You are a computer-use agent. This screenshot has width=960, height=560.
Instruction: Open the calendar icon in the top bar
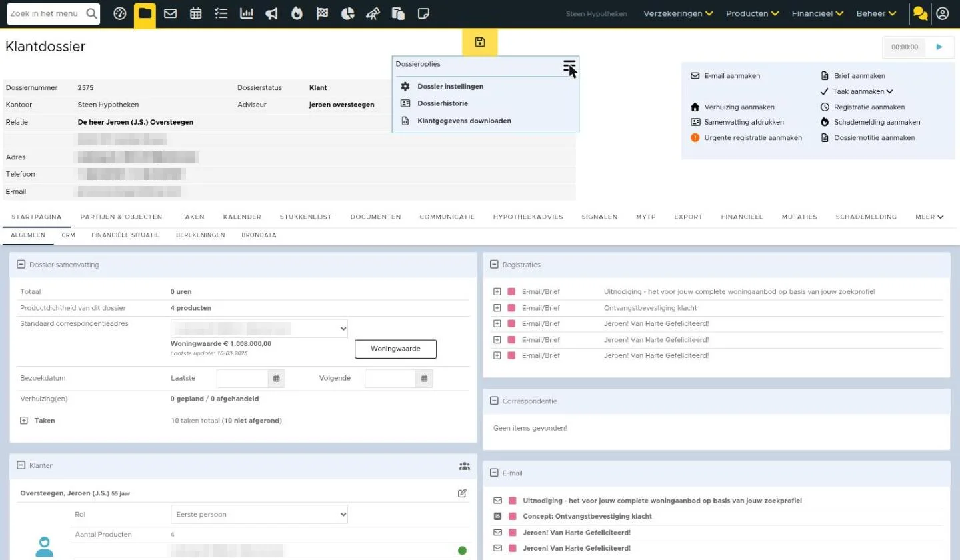tap(195, 13)
